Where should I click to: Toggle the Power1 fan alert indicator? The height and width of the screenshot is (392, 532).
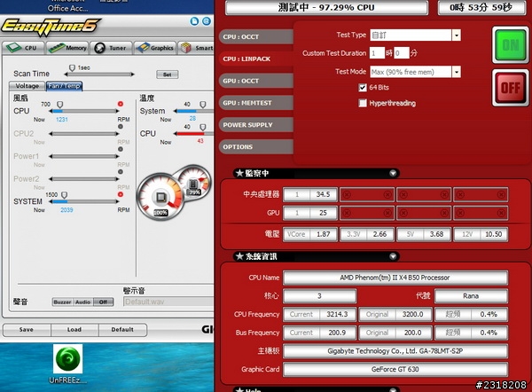tap(121, 149)
